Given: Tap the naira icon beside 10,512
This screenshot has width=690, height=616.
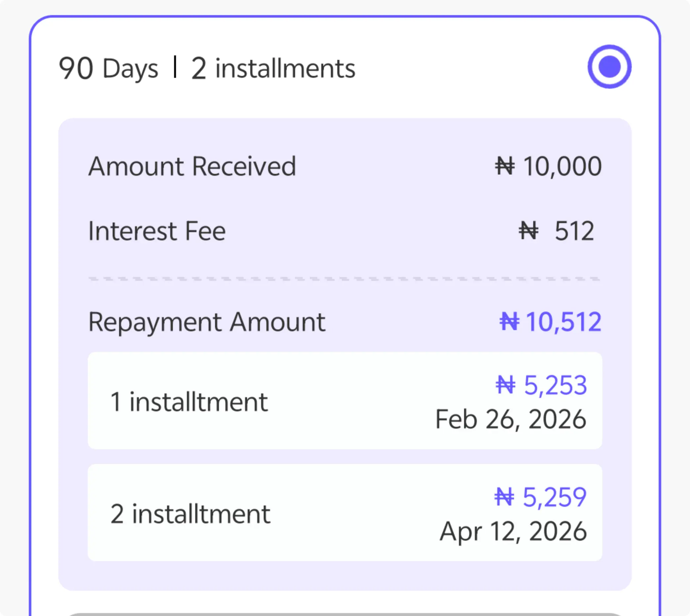Looking at the screenshot, I should [509, 322].
